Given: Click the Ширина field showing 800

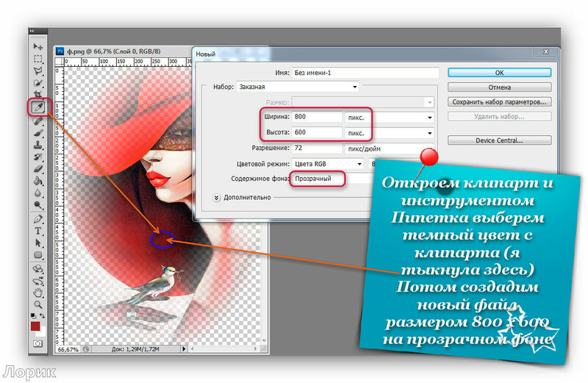Looking at the screenshot, I should pyautogui.click(x=317, y=117).
